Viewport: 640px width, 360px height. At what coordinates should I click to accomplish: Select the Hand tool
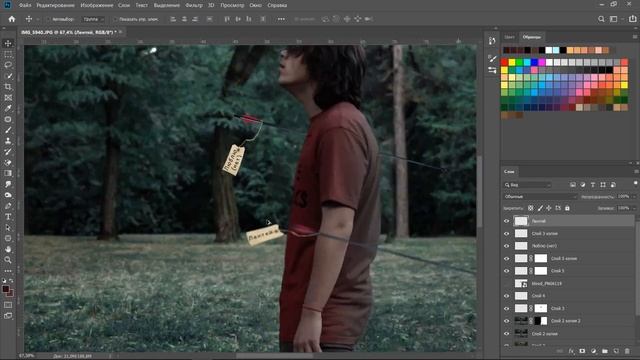pos(8,249)
